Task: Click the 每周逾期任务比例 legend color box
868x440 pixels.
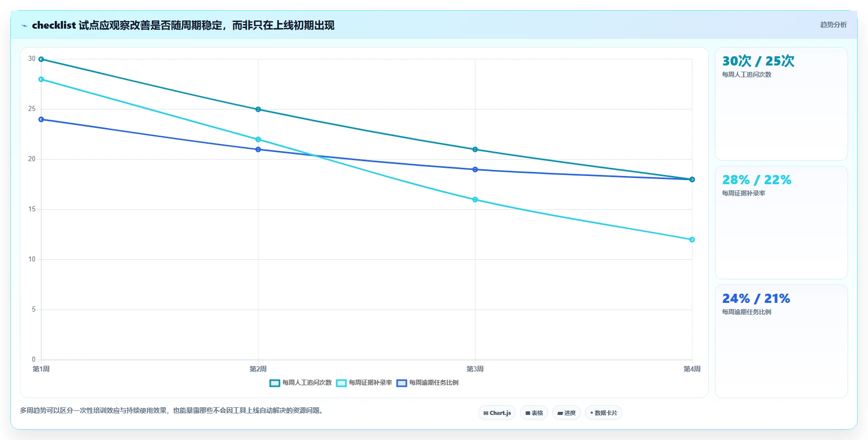Action: pyautogui.click(x=402, y=383)
